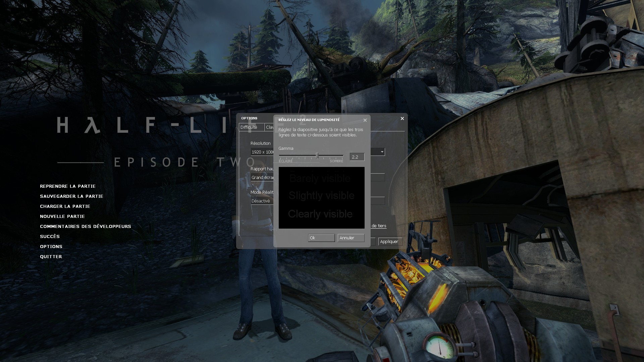Close the Options window

coord(402,119)
